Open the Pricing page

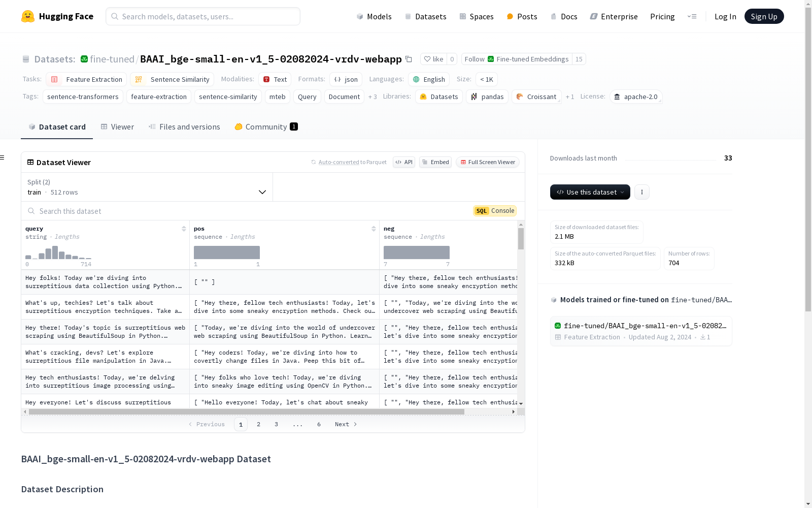662,16
